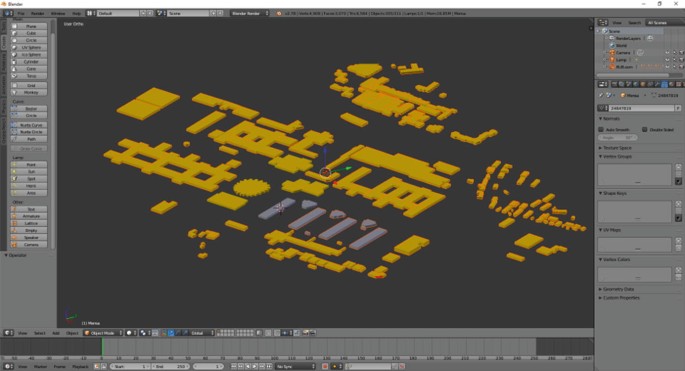Viewport: 685px width, 371px height.
Task: Open the World properties tab
Action: (636, 84)
